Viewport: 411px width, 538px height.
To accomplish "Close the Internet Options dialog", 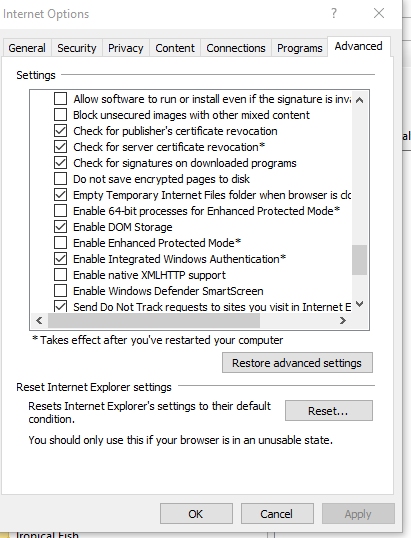I will tap(379, 13).
